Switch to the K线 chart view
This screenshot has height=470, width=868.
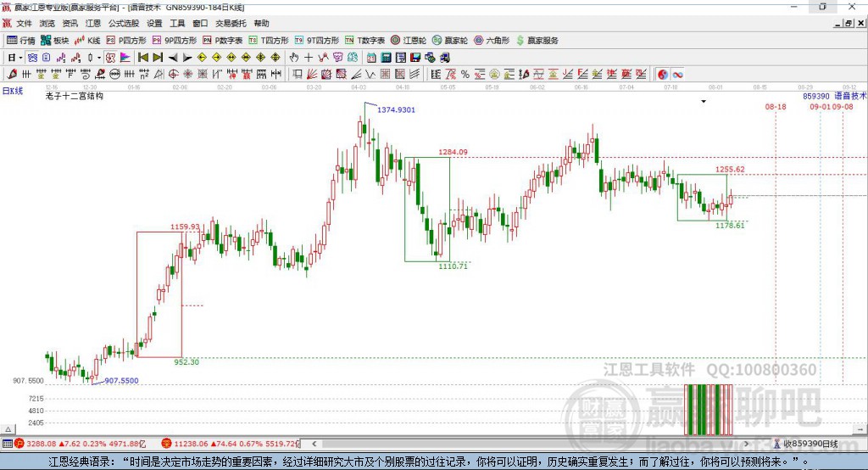[x=87, y=41]
